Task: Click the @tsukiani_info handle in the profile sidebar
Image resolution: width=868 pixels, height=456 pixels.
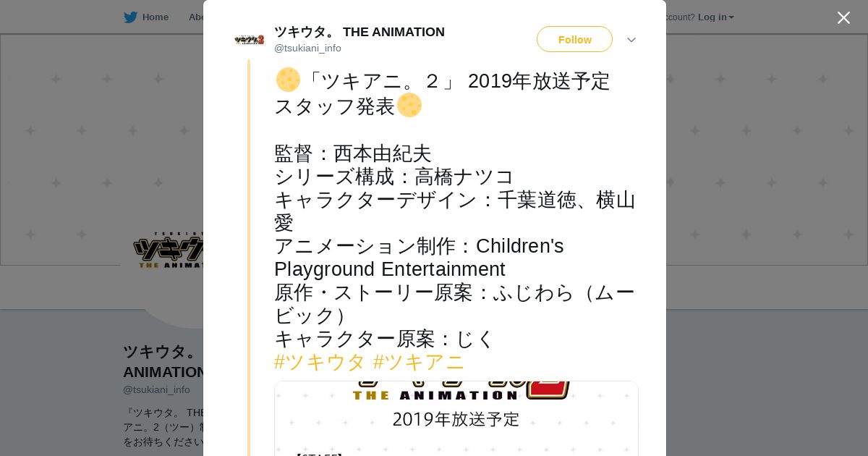Action: pyautogui.click(x=156, y=389)
